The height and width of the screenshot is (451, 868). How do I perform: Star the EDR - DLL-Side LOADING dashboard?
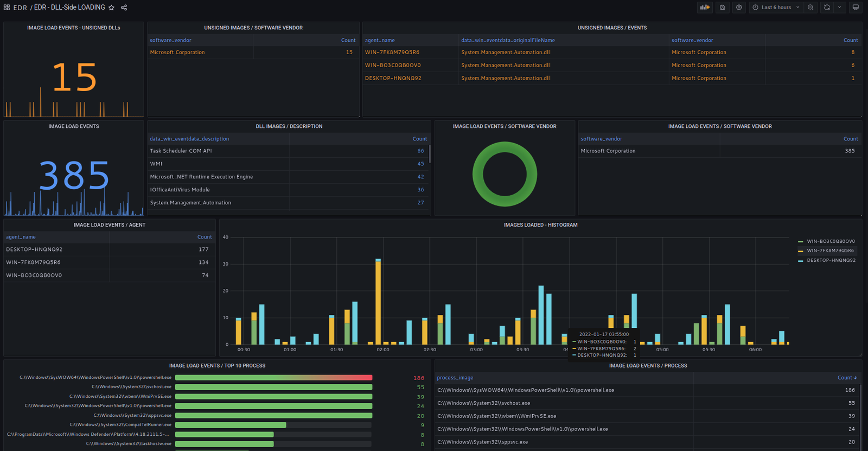tap(111, 8)
